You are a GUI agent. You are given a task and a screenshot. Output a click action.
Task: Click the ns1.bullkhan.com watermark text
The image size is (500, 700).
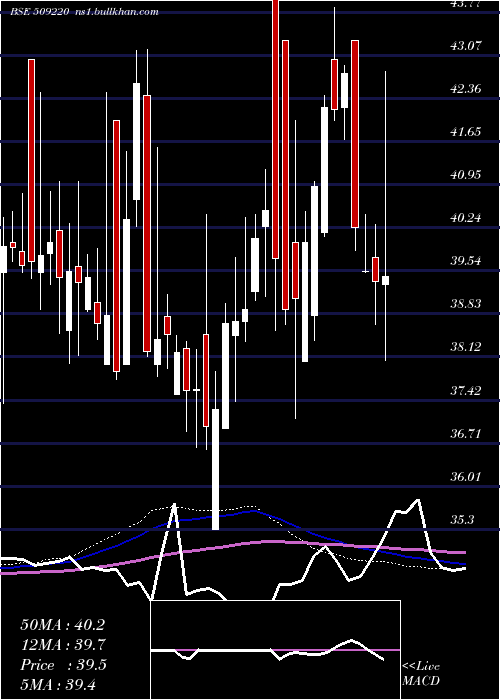[117, 12]
